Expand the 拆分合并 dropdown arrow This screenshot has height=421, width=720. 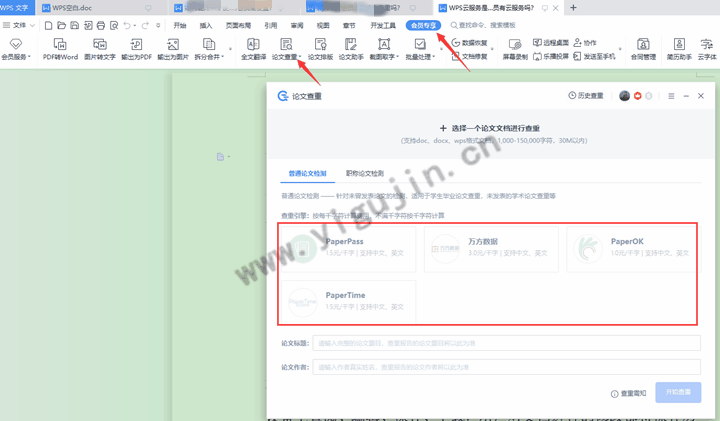[x=223, y=57]
